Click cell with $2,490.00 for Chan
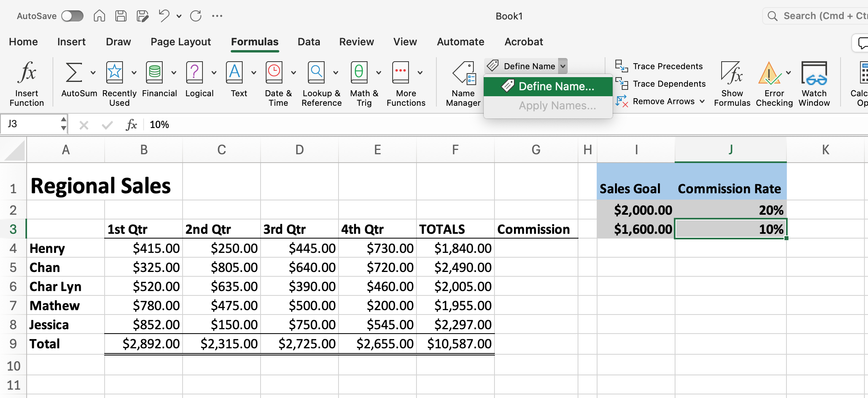The height and width of the screenshot is (398, 868). pos(455,268)
